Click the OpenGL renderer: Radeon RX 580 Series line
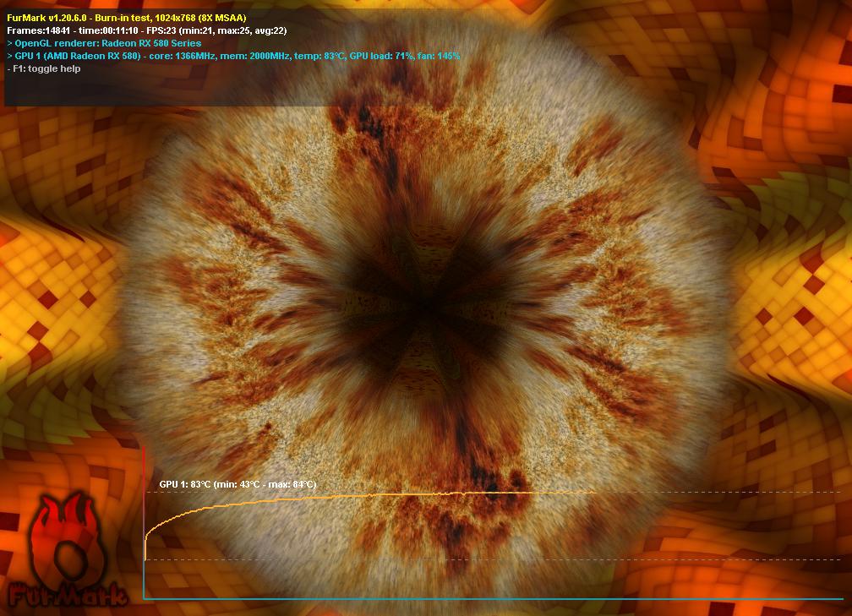 [104, 43]
